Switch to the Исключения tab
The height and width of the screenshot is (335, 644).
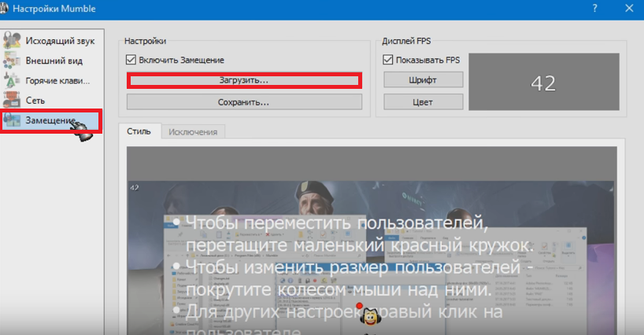193,132
